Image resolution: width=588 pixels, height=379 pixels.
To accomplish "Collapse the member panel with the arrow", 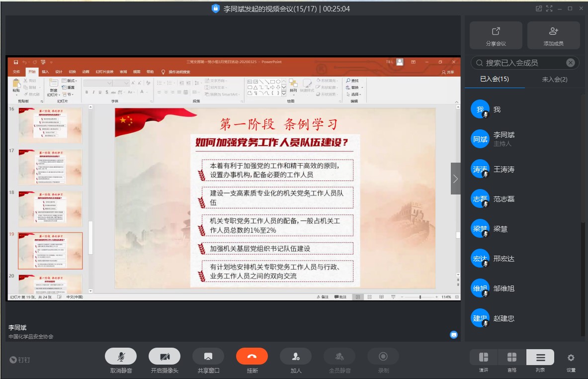I will point(455,178).
